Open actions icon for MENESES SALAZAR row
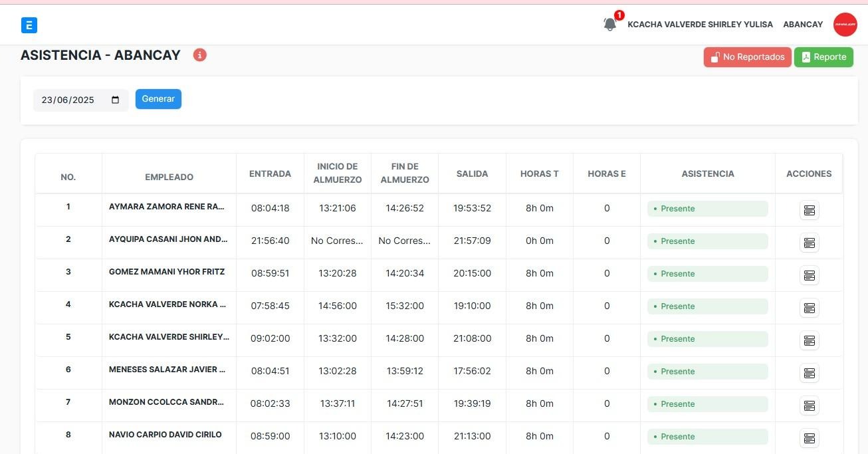The width and height of the screenshot is (868, 454). tap(809, 373)
